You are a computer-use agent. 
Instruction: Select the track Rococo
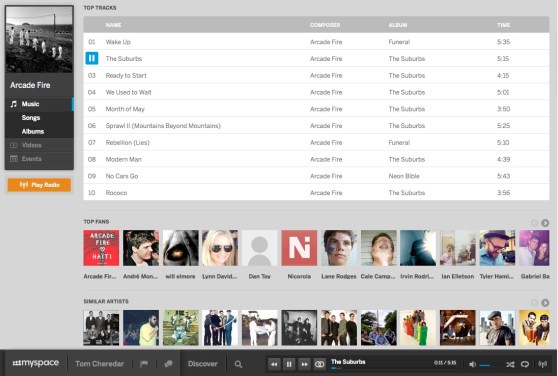[x=316, y=192]
